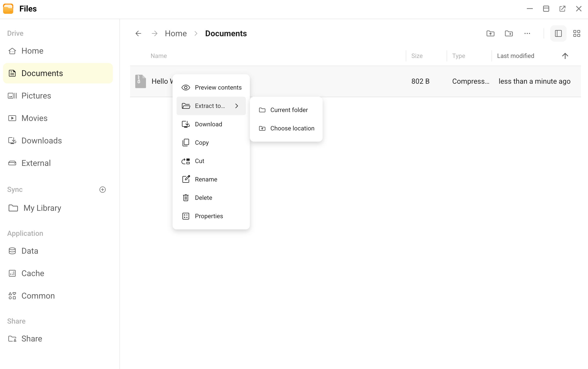This screenshot has height=369, width=588.
Task: Toggle sort direction arrow by Last modified
Action: coord(565,56)
